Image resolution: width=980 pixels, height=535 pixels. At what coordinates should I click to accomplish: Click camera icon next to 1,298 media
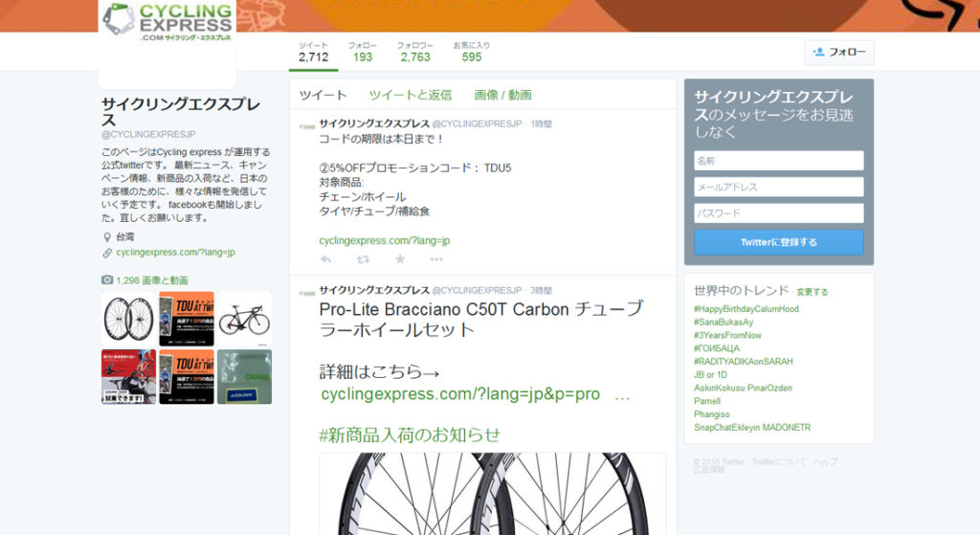[107, 280]
